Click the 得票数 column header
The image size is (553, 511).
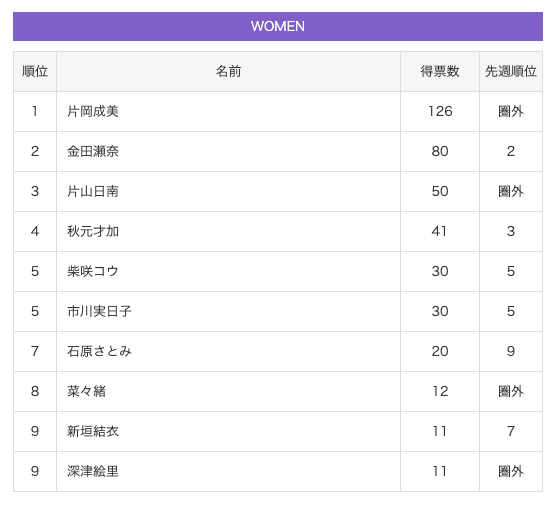pyautogui.click(x=439, y=72)
